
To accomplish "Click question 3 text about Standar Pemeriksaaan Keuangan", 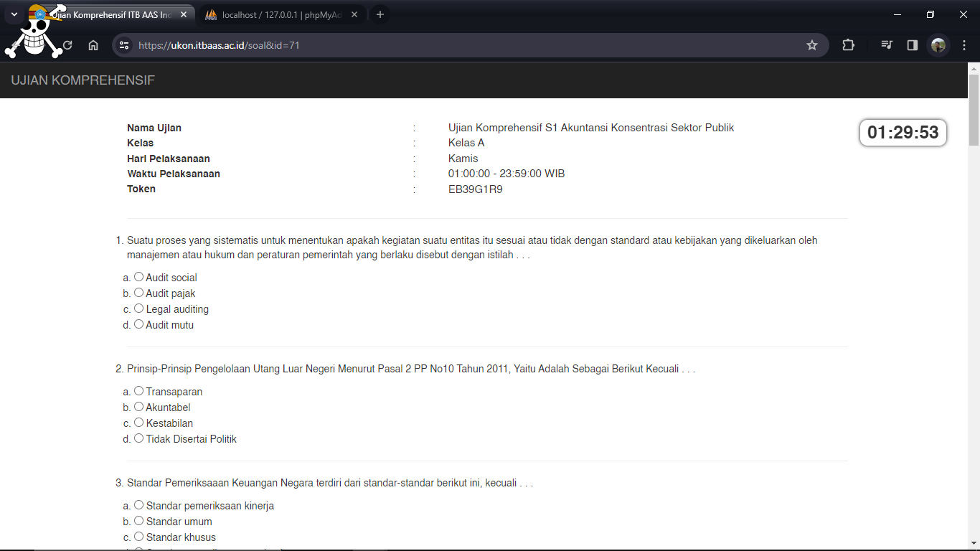I will pos(330,483).
